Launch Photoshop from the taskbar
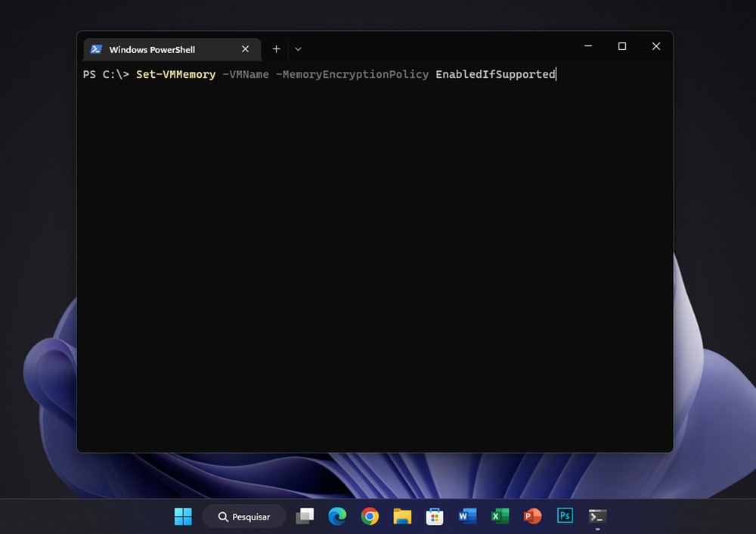 click(x=565, y=517)
